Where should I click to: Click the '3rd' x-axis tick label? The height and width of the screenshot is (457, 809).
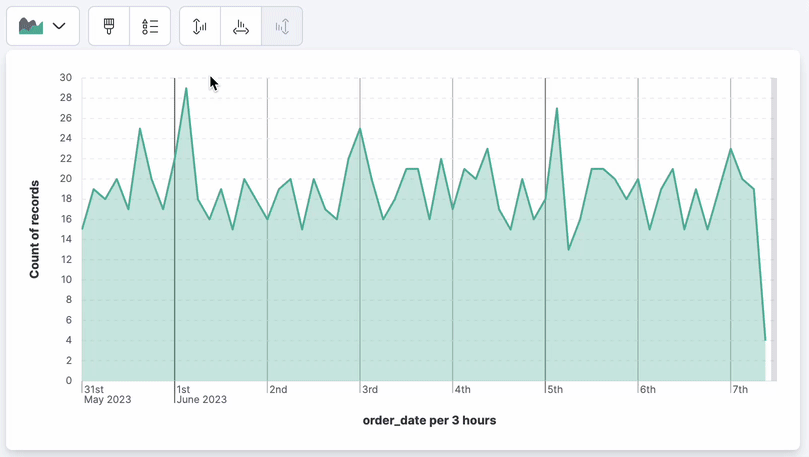tap(369, 389)
